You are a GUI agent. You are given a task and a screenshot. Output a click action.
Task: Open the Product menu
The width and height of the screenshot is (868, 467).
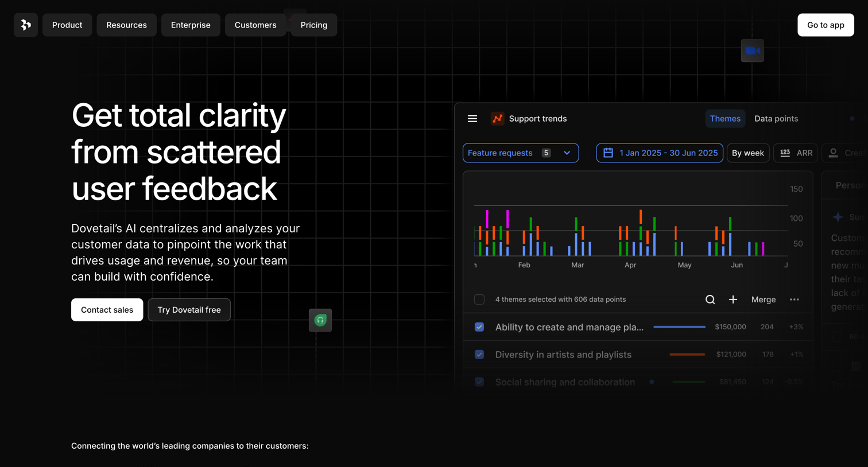(x=67, y=25)
